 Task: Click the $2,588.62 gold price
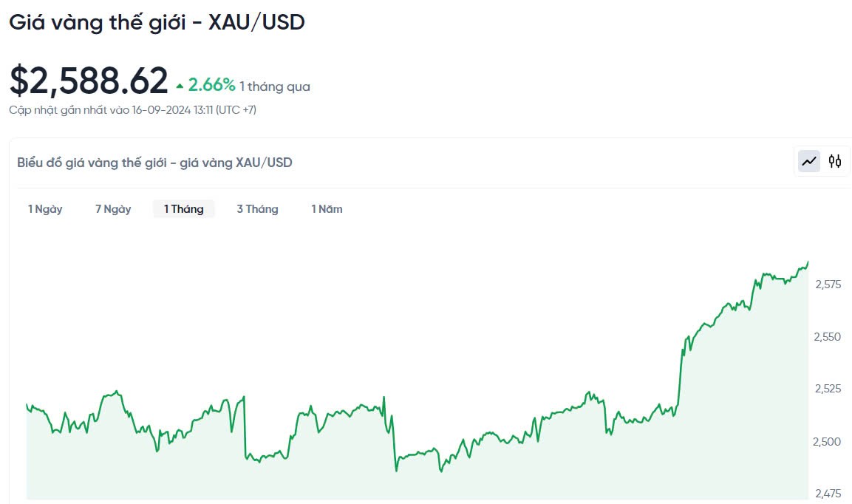89,81
